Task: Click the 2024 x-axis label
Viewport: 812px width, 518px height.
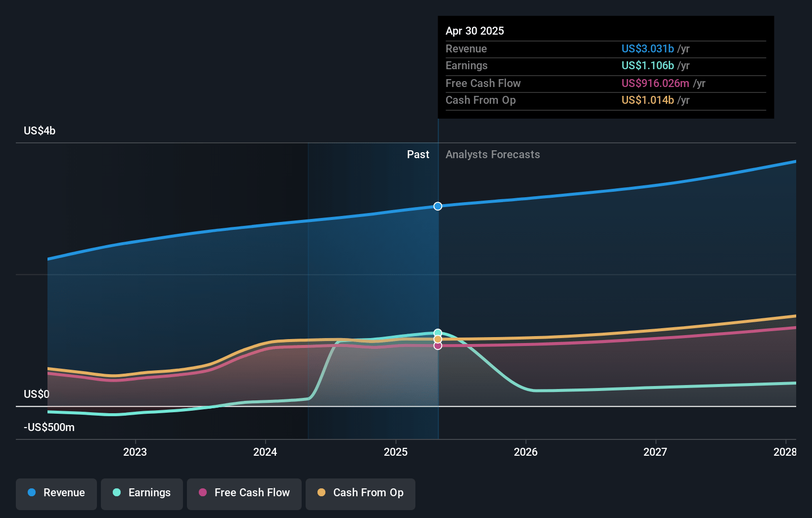Action: [x=265, y=452]
